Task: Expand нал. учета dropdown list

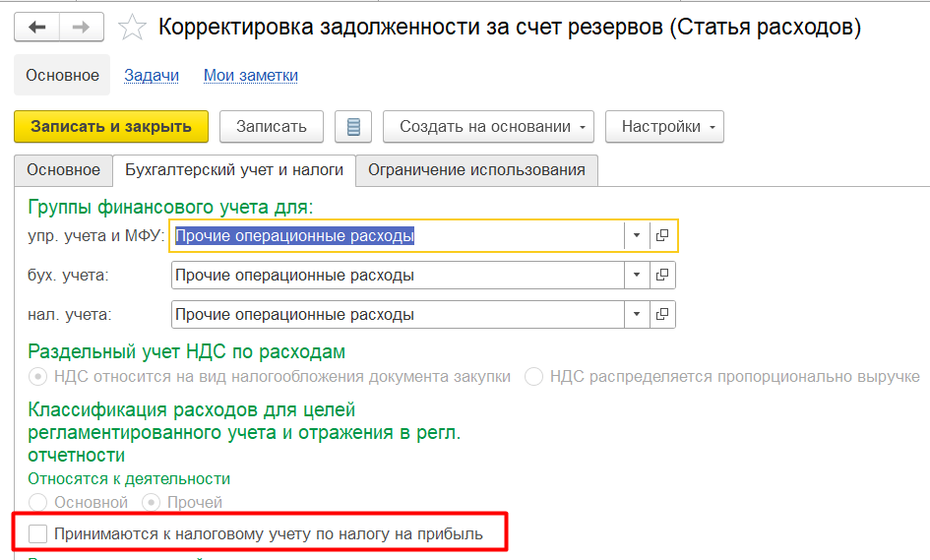Action: (x=637, y=315)
